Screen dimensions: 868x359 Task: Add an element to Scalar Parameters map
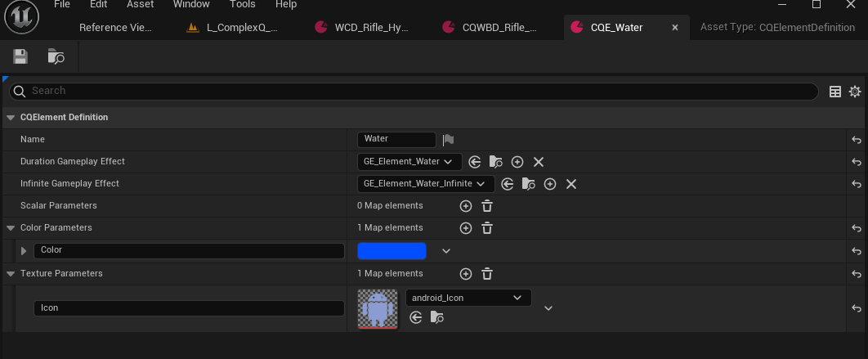point(466,206)
